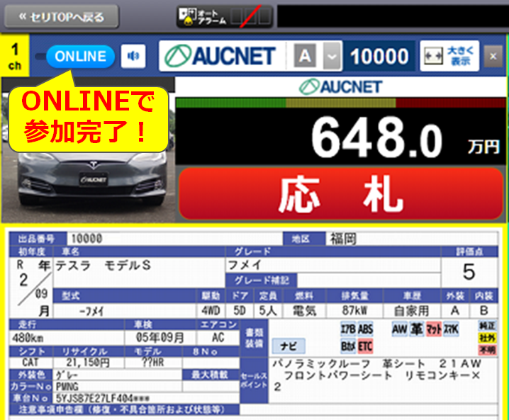The width and height of the screenshot is (509, 420).
Task: Click the ナビ equipment badge
Action: point(289,346)
